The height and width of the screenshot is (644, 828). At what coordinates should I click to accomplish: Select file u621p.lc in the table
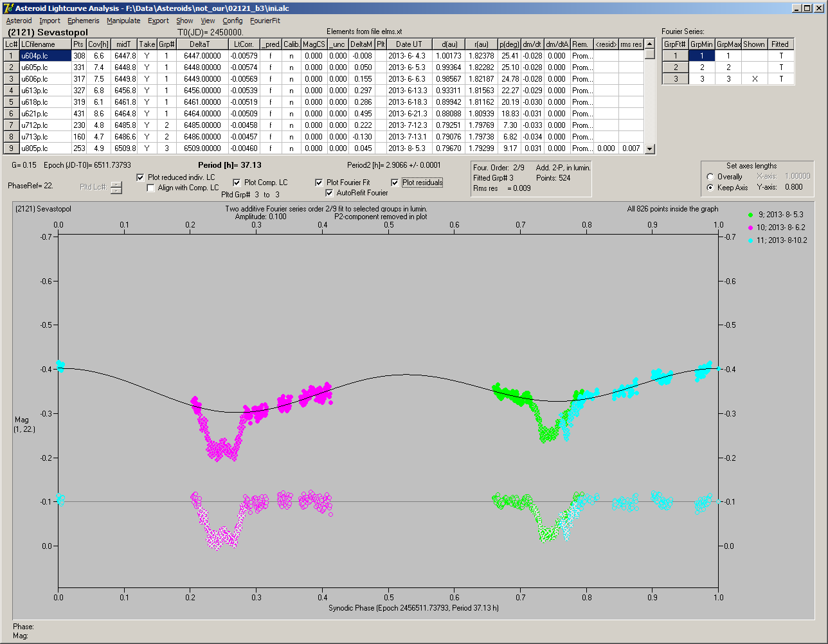pos(44,114)
